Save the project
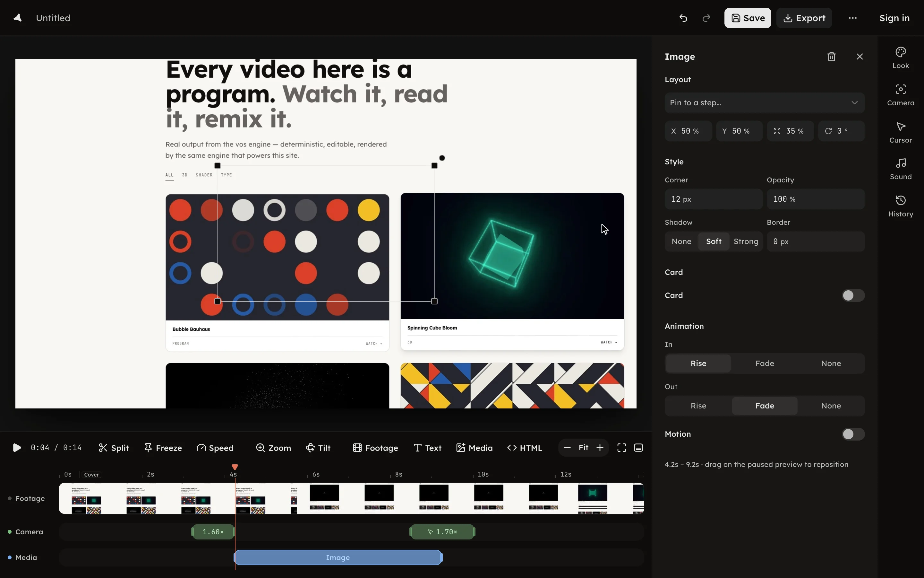Viewport: 924px width, 578px height. pyautogui.click(x=748, y=18)
